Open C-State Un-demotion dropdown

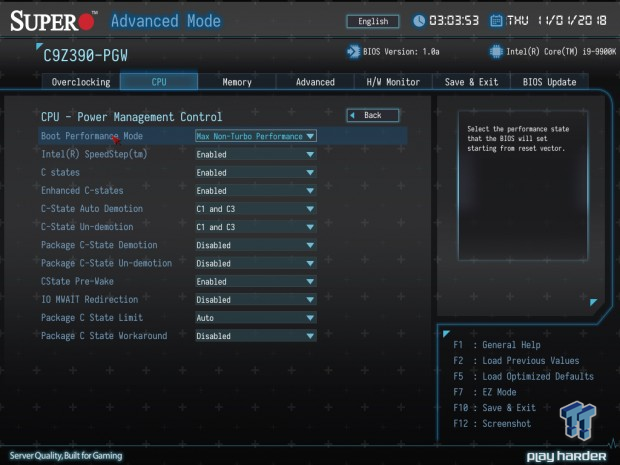(x=256, y=227)
